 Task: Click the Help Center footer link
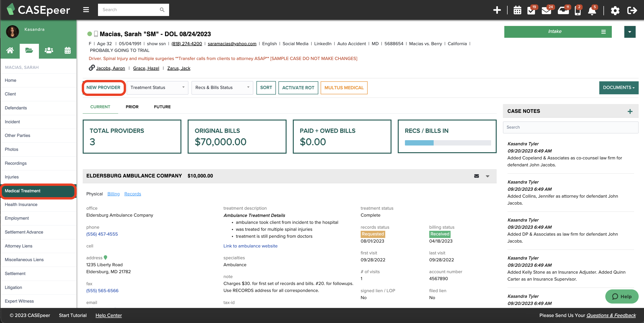pos(108,315)
